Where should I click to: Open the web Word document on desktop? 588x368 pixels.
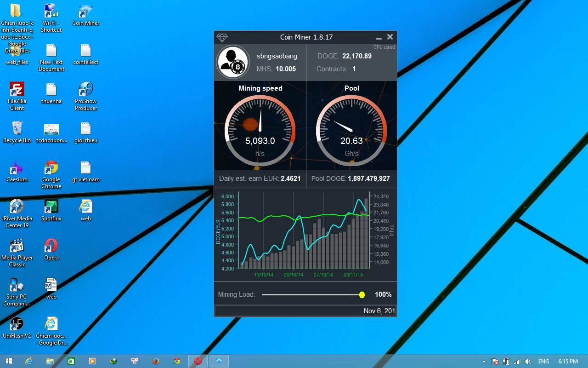[51, 289]
